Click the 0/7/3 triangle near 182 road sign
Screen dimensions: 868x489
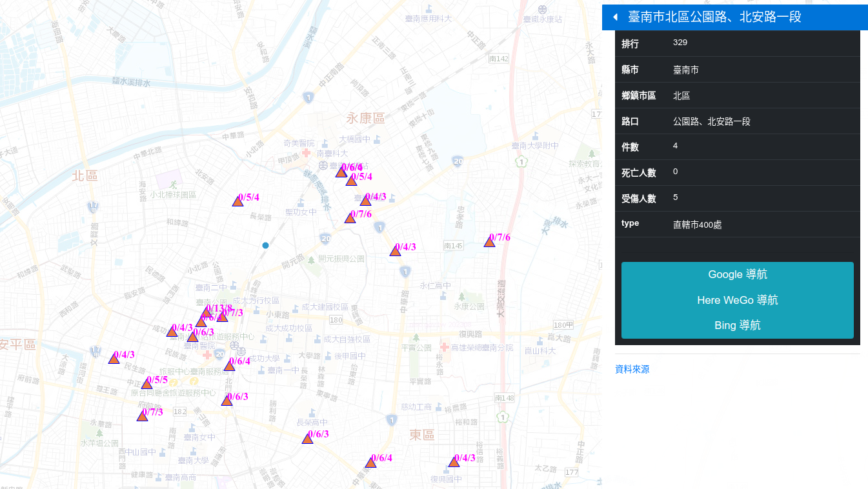point(143,415)
